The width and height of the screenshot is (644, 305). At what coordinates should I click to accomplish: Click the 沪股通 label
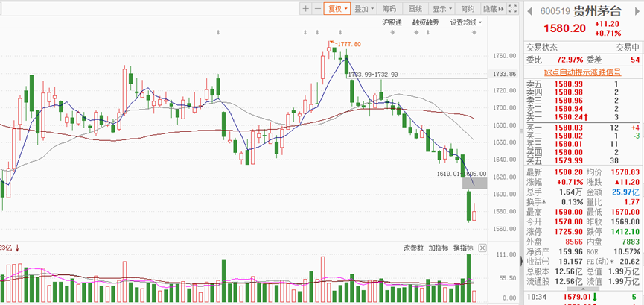tap(392, 22)
